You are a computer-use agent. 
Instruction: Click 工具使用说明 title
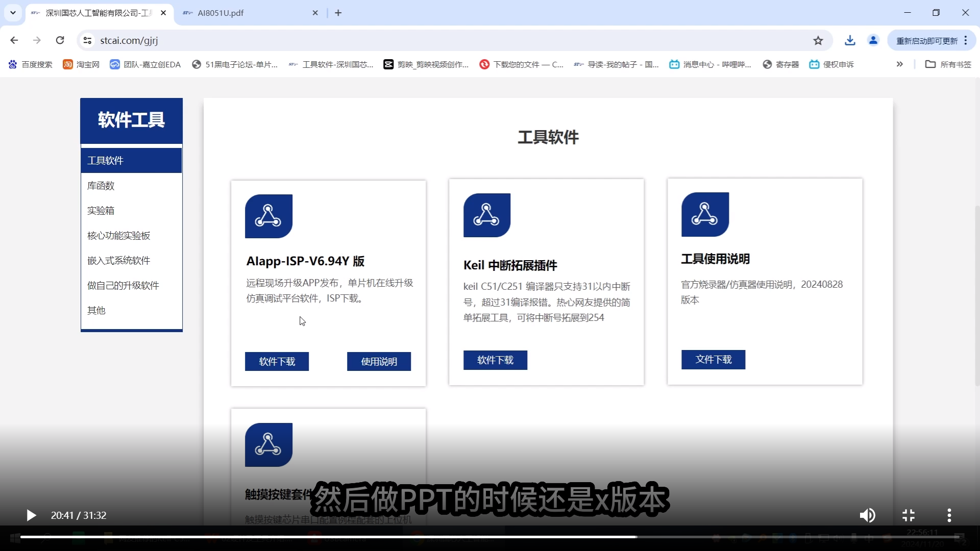tap(715, 259)
